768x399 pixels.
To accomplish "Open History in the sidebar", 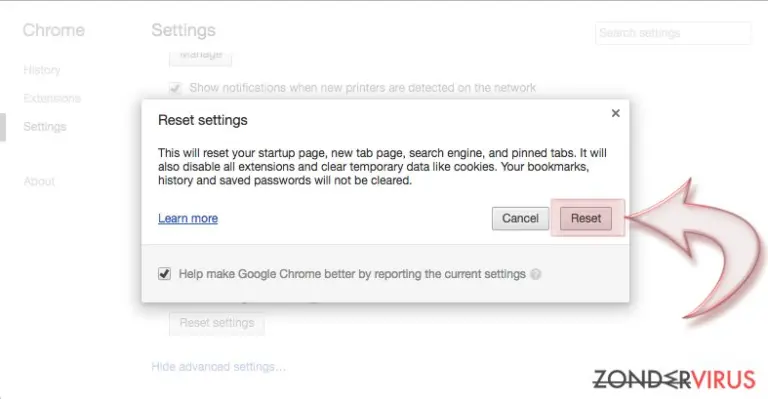I will coord(42,70).
